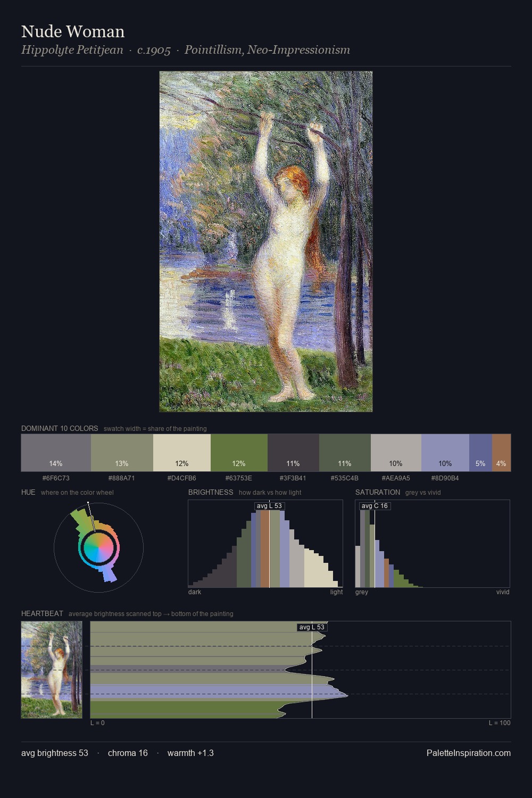Click the 'avg L 53' label in Brightness

click(269, 506)
